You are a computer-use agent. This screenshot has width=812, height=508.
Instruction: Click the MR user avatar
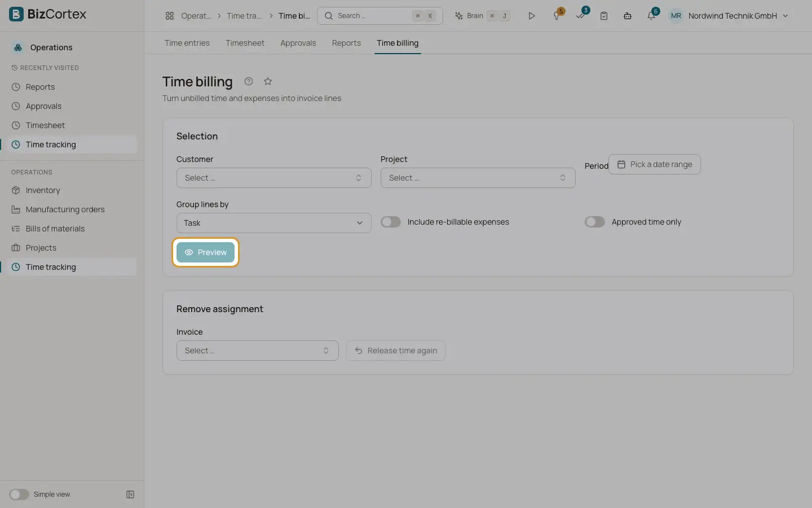pyautogui.click(x=676, y=16)
